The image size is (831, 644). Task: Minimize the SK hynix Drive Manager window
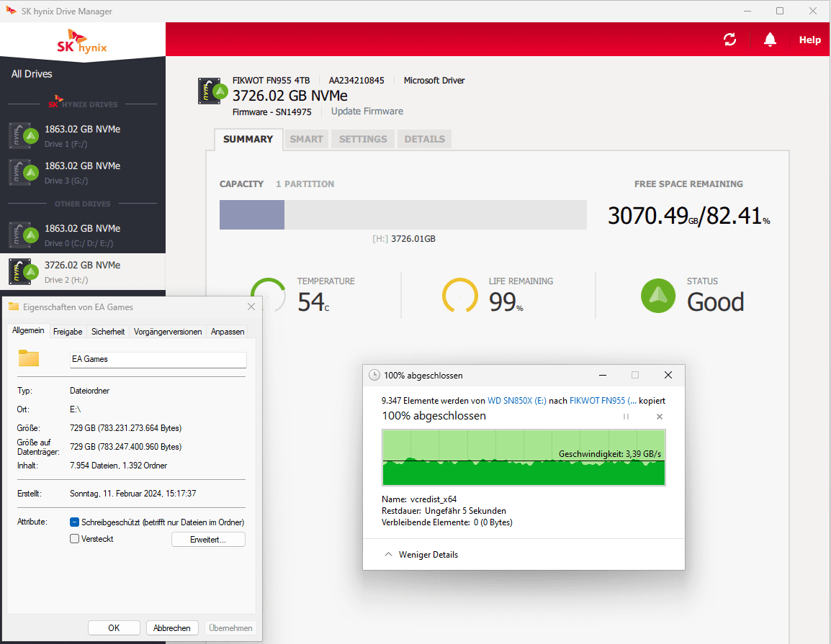pos(747,11)
